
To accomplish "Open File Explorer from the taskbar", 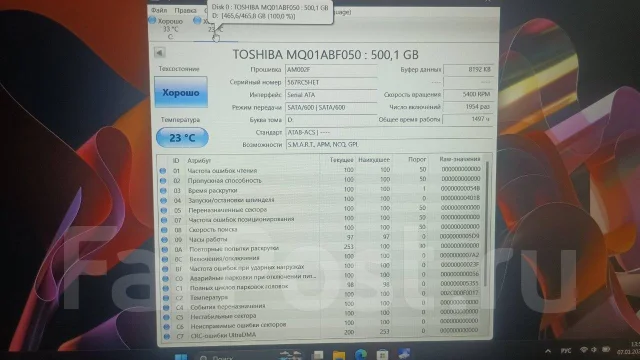I will click(x=339, y=355).
